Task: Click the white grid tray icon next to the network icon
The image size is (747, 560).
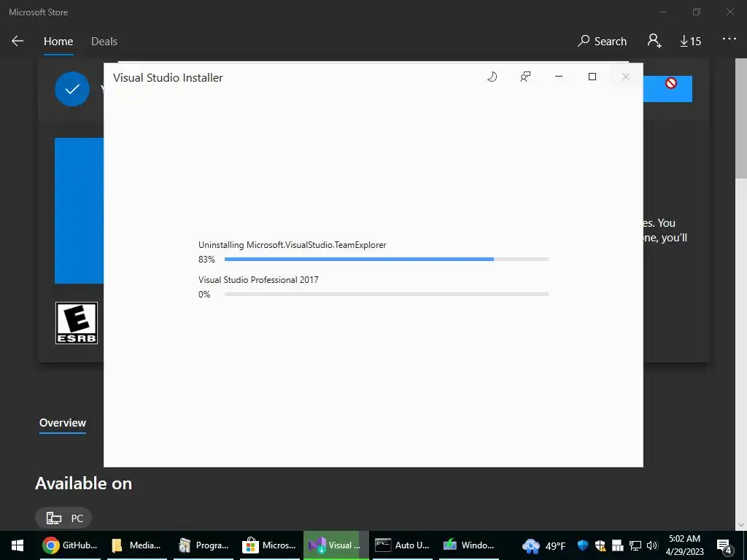Action: (x=617, y=545)
